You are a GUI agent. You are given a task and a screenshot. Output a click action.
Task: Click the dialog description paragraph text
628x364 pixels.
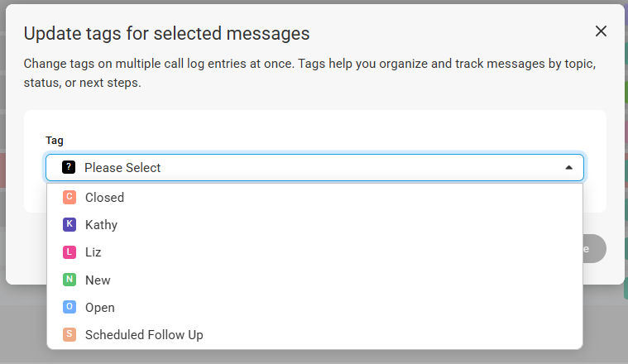pos(309,73)
